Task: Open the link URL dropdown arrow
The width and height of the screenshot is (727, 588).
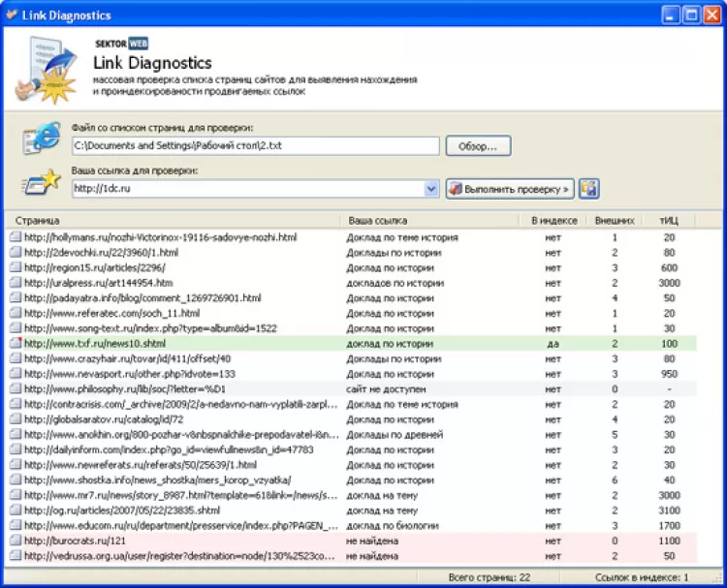Action: pyautogui.click(x=431, y=189)
